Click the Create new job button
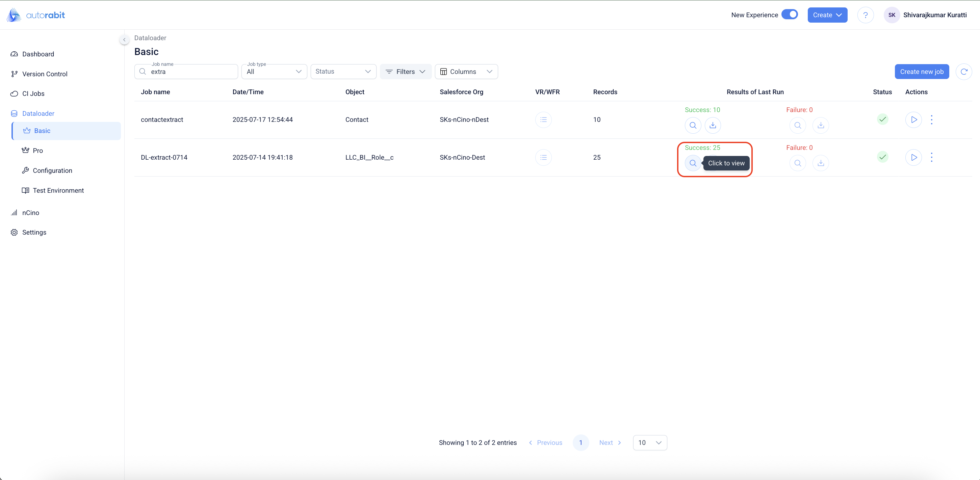The image size is (980, 480). (922, 72)
